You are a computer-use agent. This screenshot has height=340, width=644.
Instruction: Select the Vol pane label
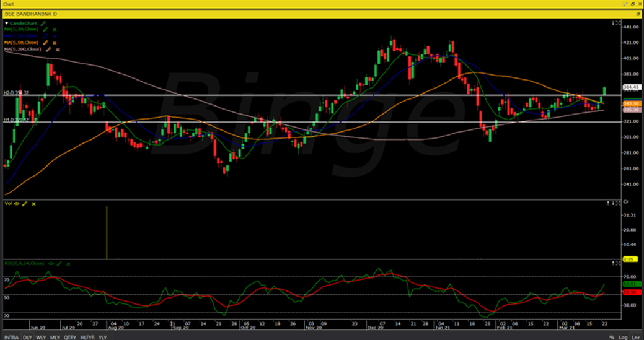pos(8,203)
